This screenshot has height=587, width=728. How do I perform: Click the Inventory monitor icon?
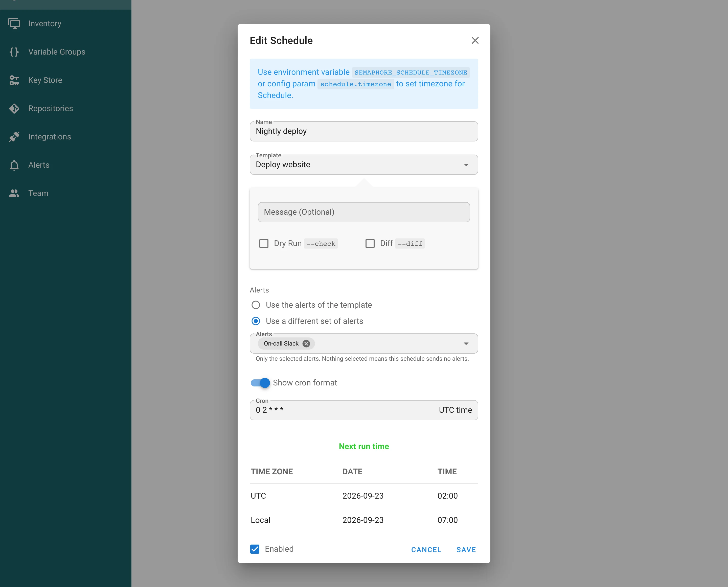pos(14,24)
